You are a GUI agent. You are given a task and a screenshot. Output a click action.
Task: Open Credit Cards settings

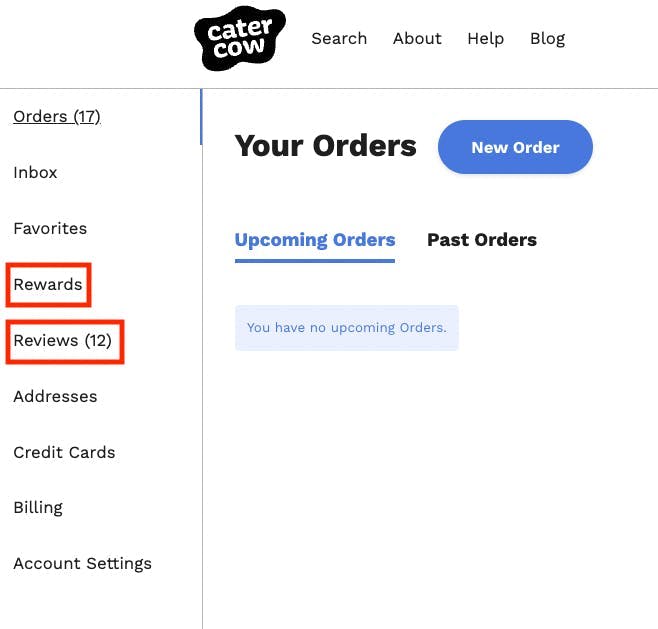(64, 453)
